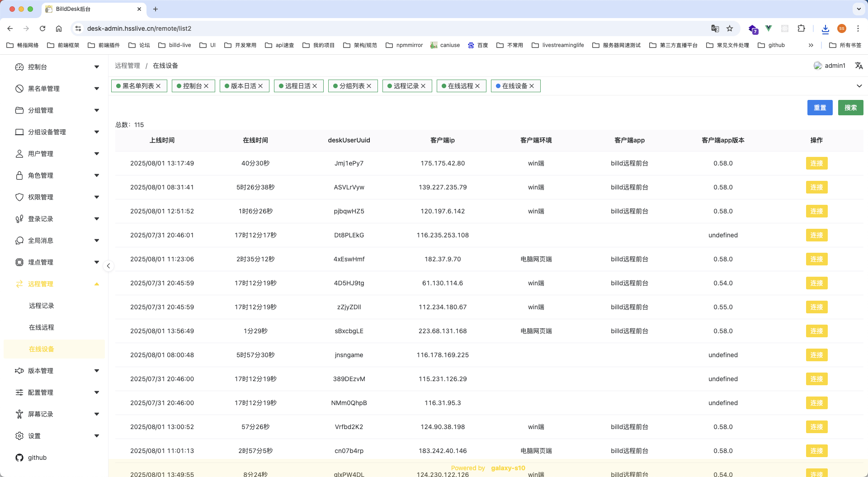Click the github octocat sidebar icon
This screenshot has width=868, height=477.
click(x=19, y=458)
